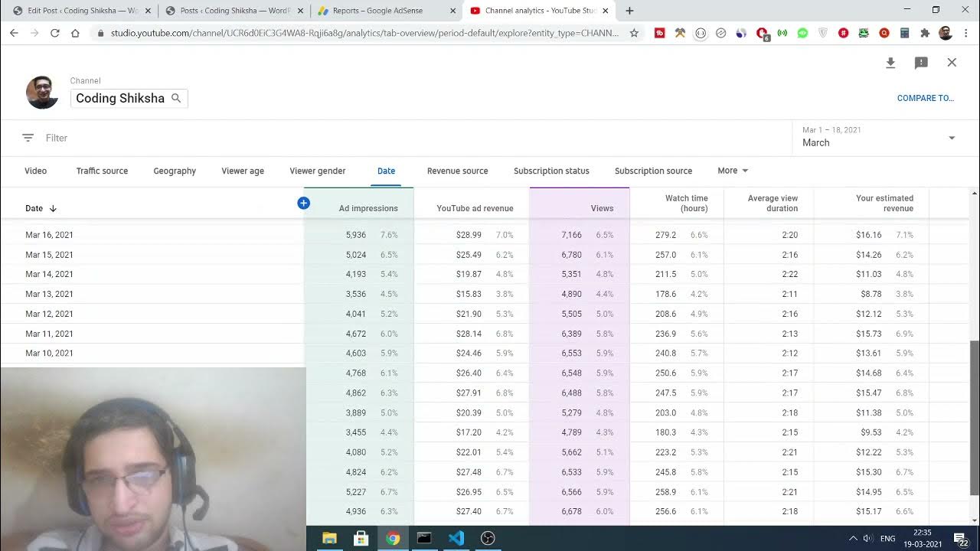980x551 pixels.
Task: Download the analytics report
Action: coord(890,63)
